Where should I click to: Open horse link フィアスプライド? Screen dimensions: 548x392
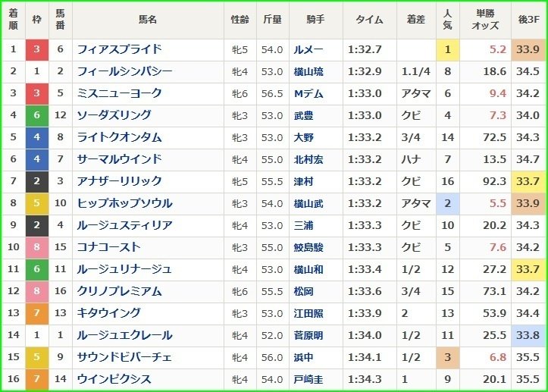click(x=119, y=49)
